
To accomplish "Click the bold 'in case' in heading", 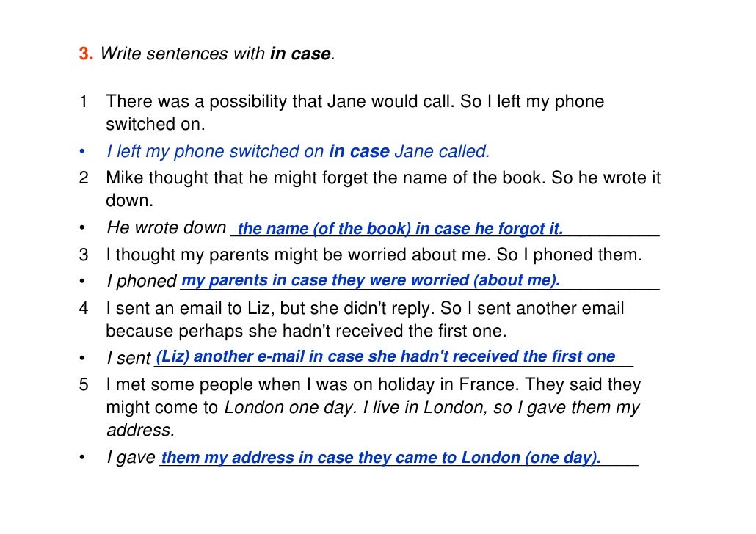I will pyautogui.click(x=300, y=54).
